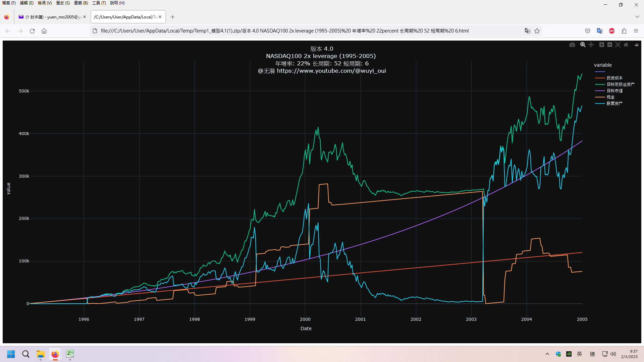The height and width of the screenshot is (362, 644).
Task: Click the 2000 x-axis label
Action: click(305, 319)
